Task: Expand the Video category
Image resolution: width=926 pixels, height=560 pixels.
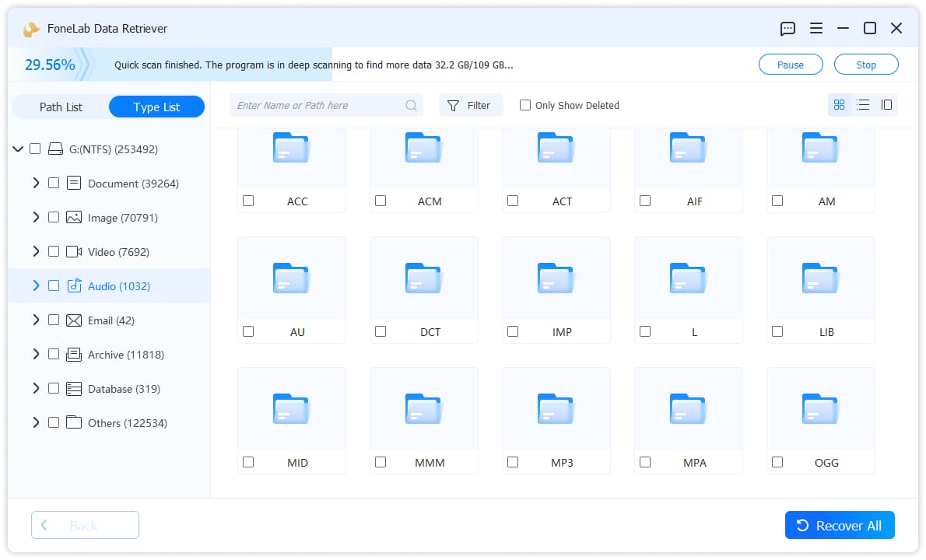Action: click(36, 251)
